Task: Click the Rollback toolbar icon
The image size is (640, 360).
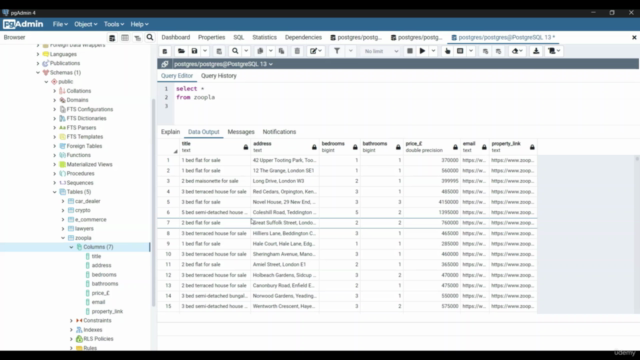Action: click(498, 51)
